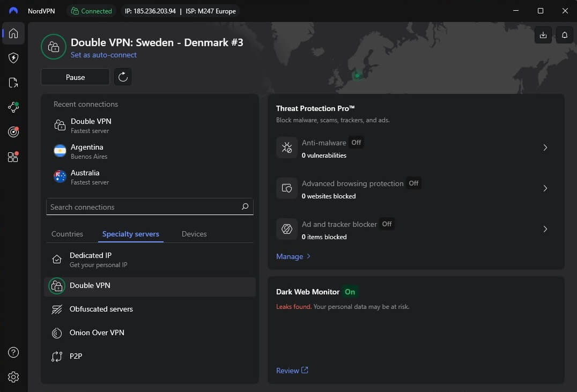The height and width of the screenshot is (392, 577).
Task: Click the Help question mark icon
Action: [13, 352]
